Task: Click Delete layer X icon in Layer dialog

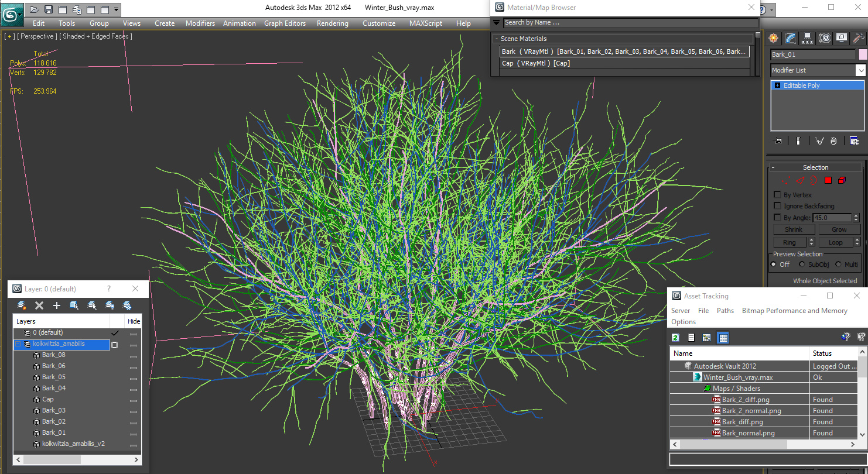Action: 39,305
